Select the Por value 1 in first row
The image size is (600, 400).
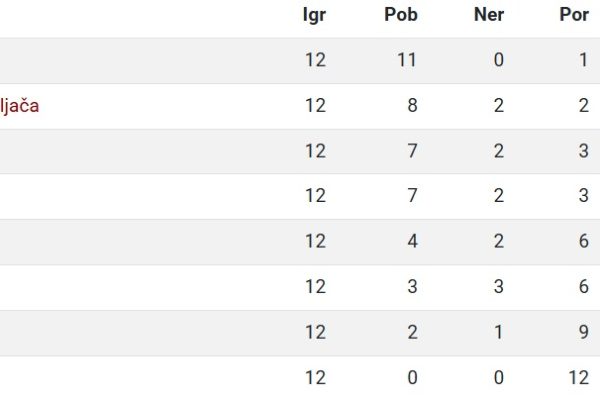tap(584, 60)
